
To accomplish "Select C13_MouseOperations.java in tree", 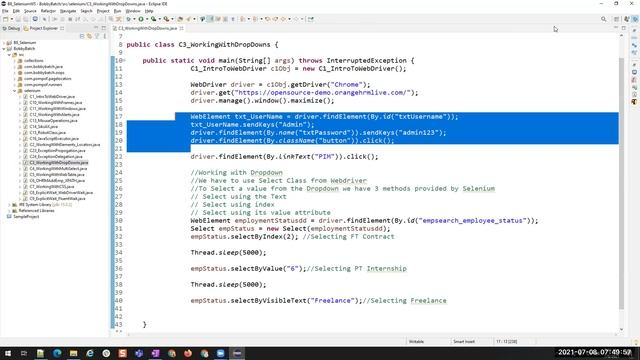I will (x=53, y=120).
